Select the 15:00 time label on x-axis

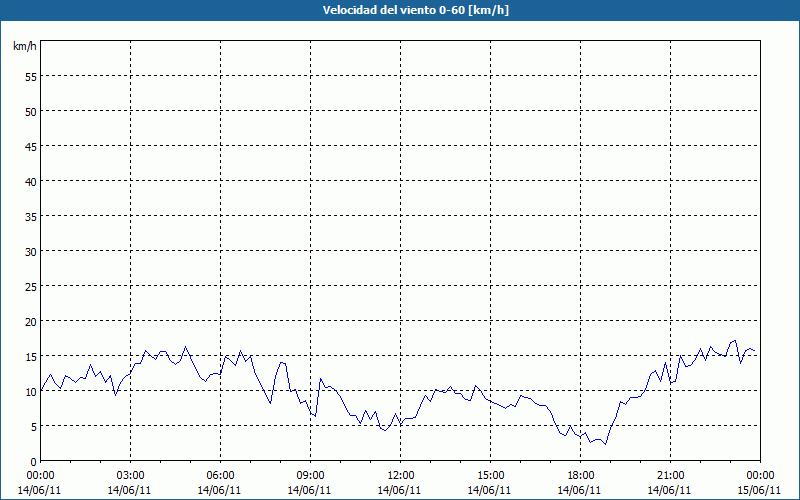click(490, 476)
